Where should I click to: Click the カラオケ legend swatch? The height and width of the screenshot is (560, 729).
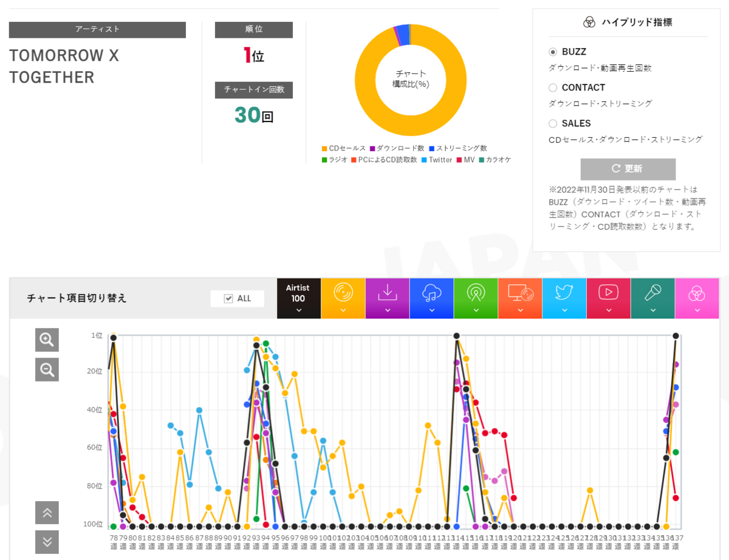click(x=481, y=160)
